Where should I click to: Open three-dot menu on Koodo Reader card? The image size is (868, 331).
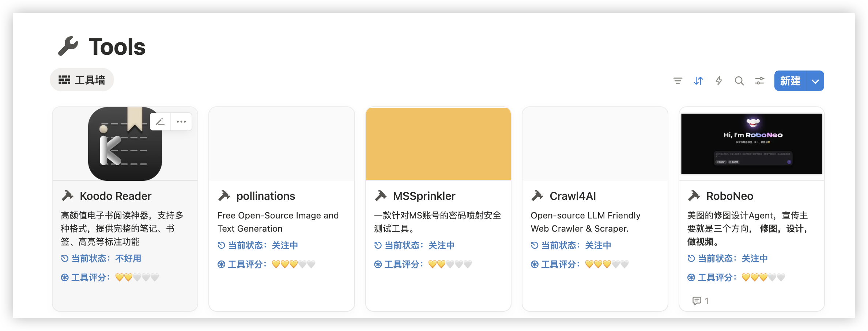click(x=181, y=122)
